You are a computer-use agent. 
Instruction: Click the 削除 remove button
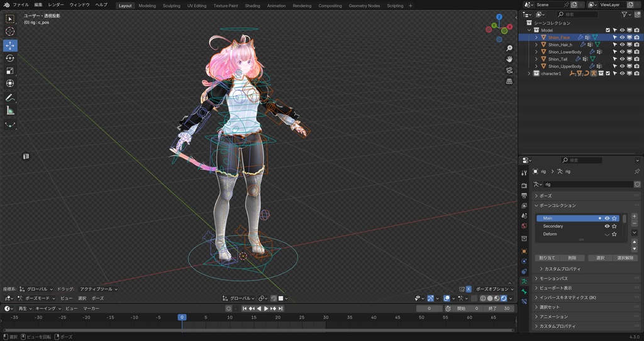(572, 258)
